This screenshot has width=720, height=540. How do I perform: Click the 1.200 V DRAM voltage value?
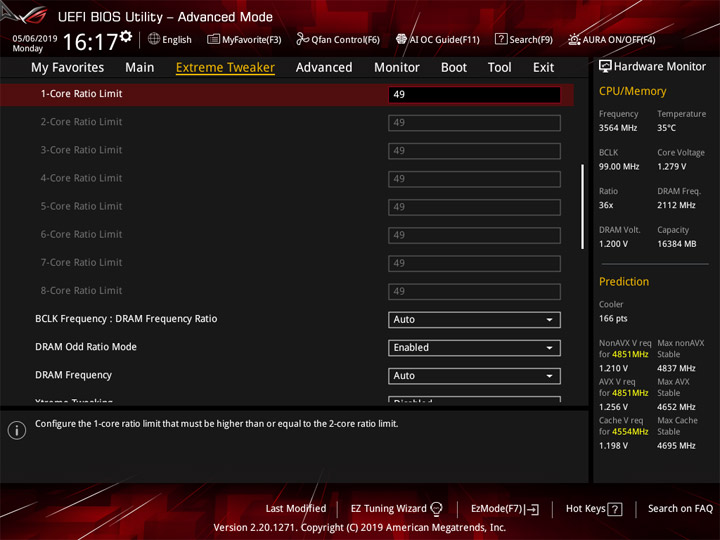click(x=613, y=244)
